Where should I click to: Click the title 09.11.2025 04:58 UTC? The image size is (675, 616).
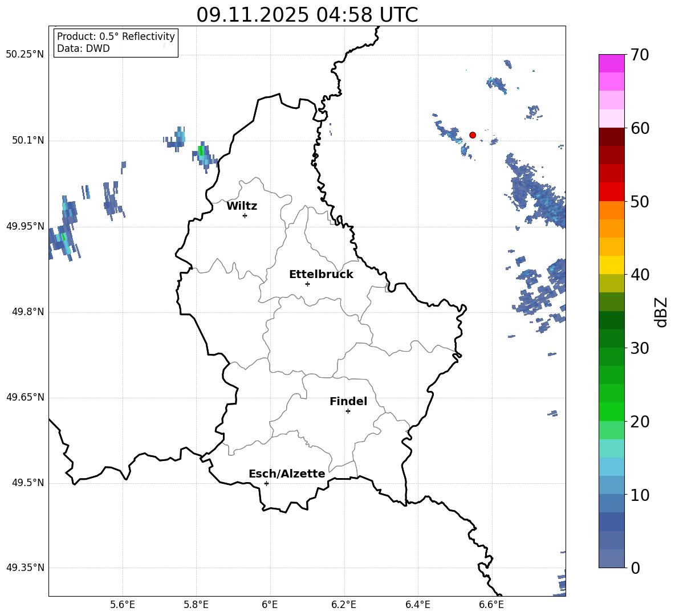[x=307, y=15]
